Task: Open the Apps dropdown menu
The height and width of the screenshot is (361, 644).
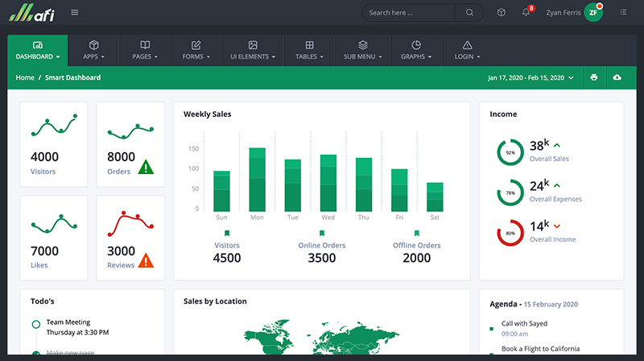Action: click(x=93, y=50)
